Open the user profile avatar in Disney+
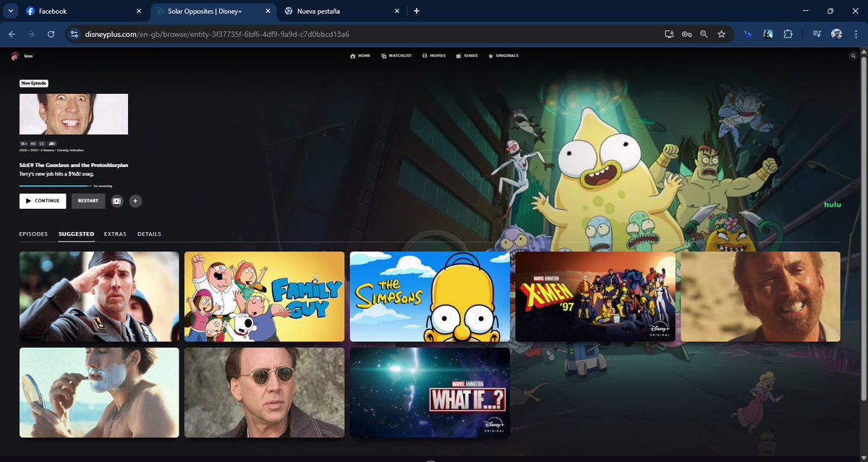Viewport: 868px width, 462px height. (14, 56)
